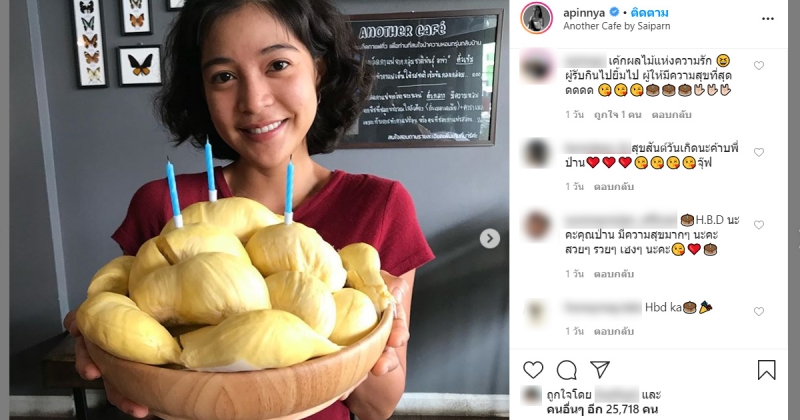
Task: Open the 25,718 other likes list
Action: (x=602, y=409)
